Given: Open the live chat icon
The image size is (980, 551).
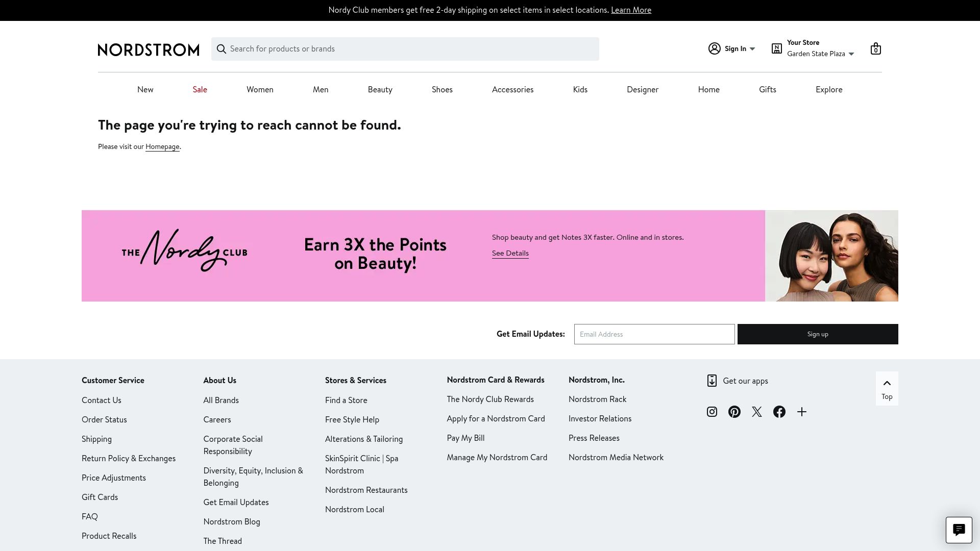Looking at the screenshot, I should click(959, 530).
